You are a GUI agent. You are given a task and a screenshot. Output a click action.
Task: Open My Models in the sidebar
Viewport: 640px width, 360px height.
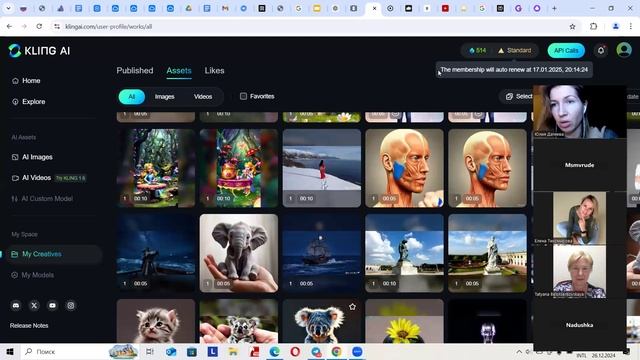pyautogui.click(x=33, y=275)
